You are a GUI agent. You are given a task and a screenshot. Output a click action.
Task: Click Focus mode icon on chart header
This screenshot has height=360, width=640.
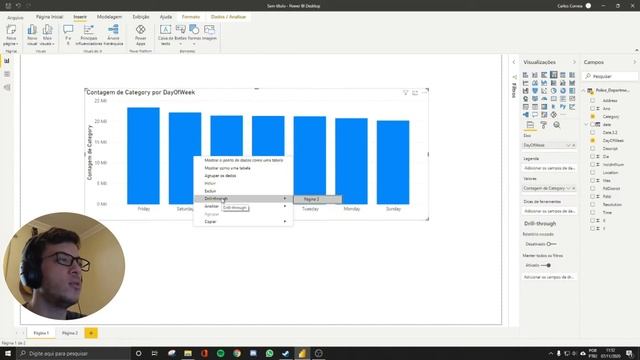[x=415, y=93]
